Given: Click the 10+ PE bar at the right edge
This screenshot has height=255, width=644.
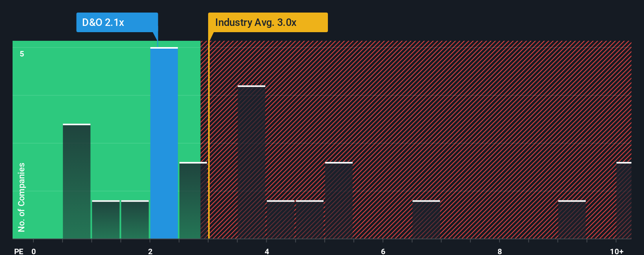Looking at the screenshot, I should 624,200.
